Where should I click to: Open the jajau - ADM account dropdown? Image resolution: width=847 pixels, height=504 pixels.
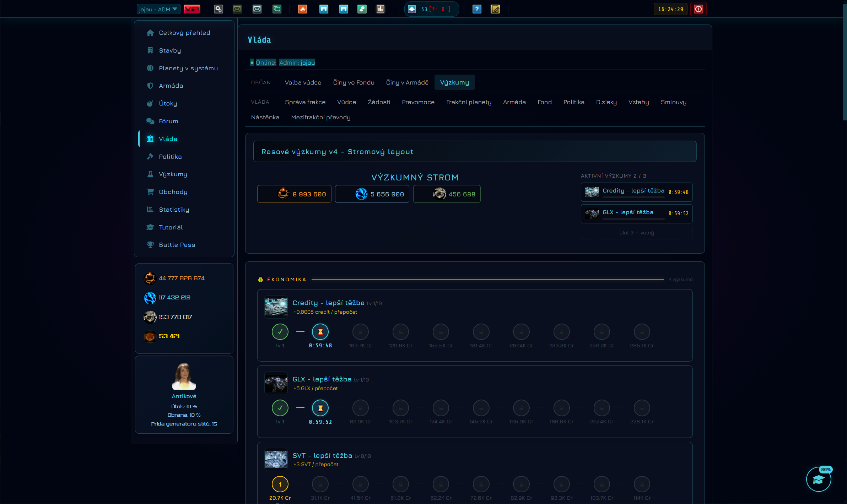click(x=158, y=9)
